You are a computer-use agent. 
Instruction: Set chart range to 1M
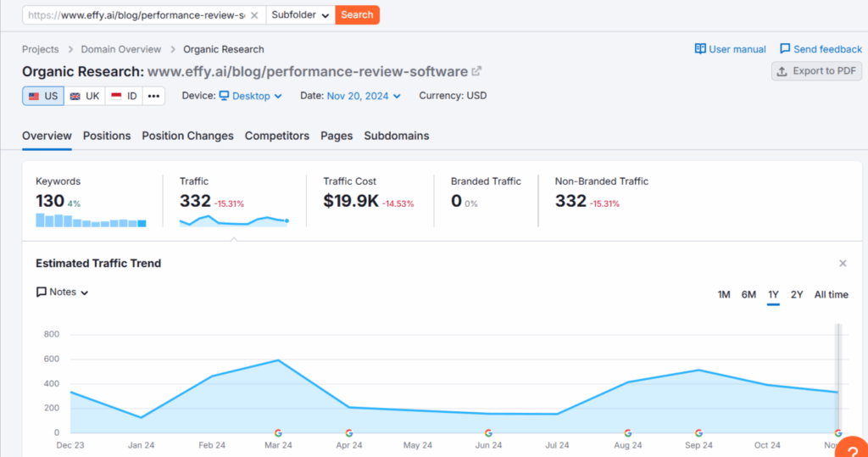(724, 295)
